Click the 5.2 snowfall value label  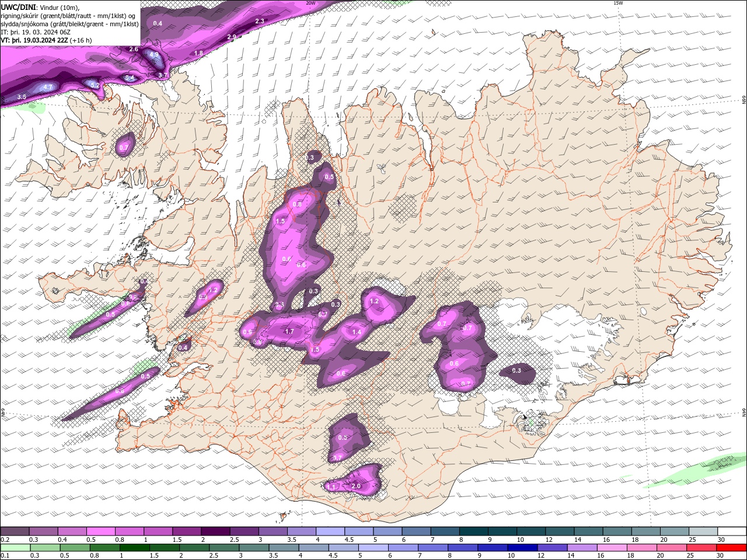click(95, 85)
